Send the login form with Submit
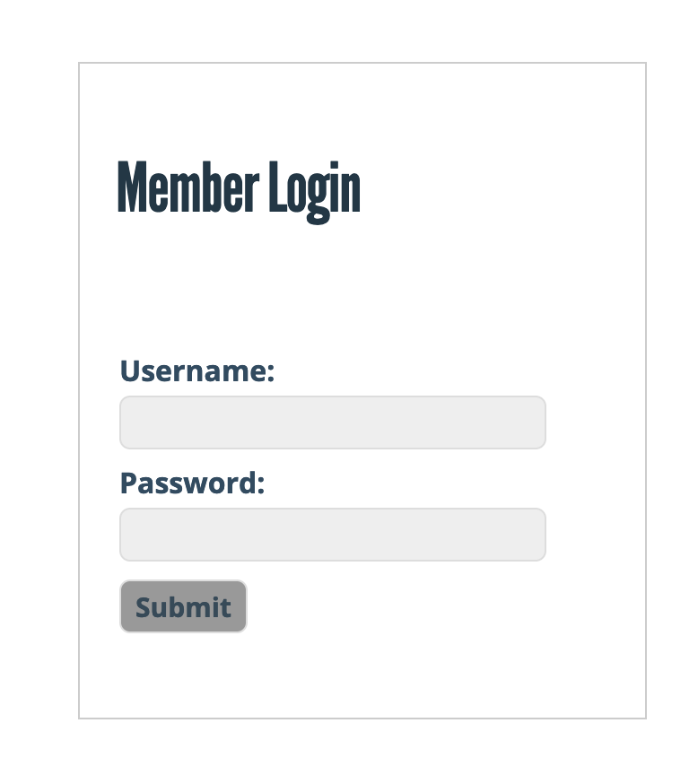 [x=183, y=606]
